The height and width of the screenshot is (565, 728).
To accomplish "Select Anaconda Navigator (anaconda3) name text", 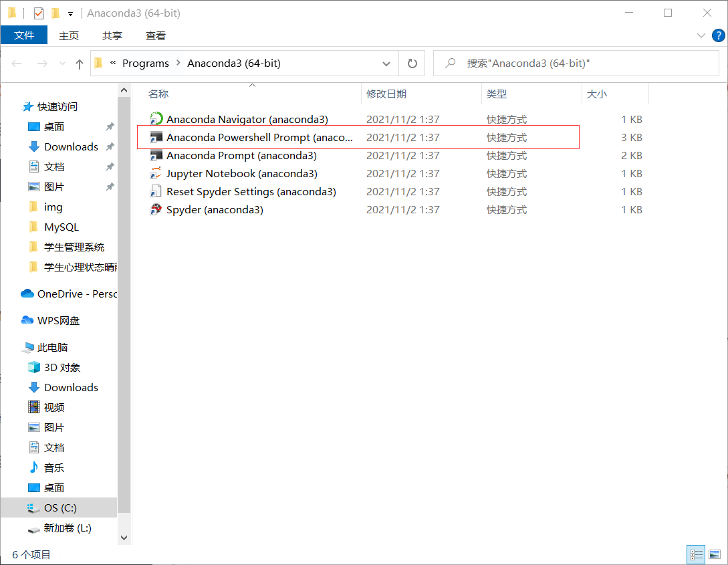I will point(247,119).
